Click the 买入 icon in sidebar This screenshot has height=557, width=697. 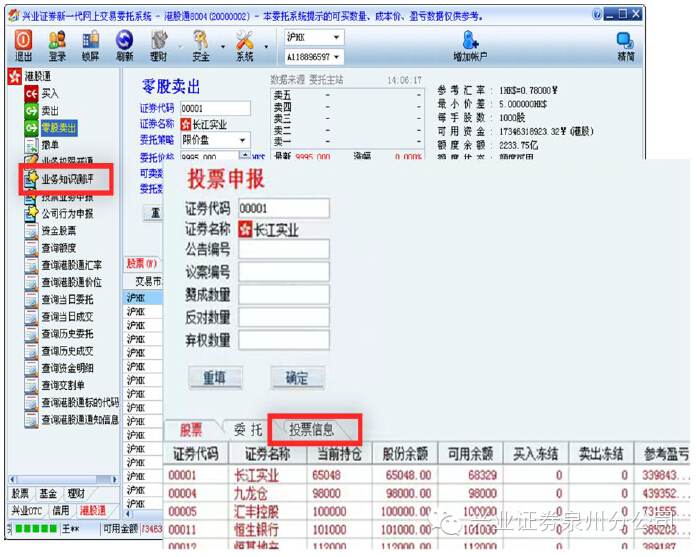(32, 94)
